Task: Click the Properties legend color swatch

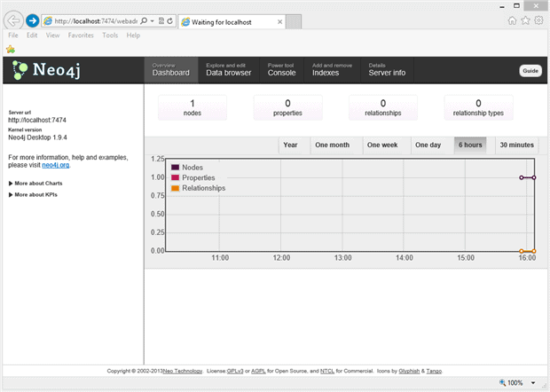Action: pos(175,177)
